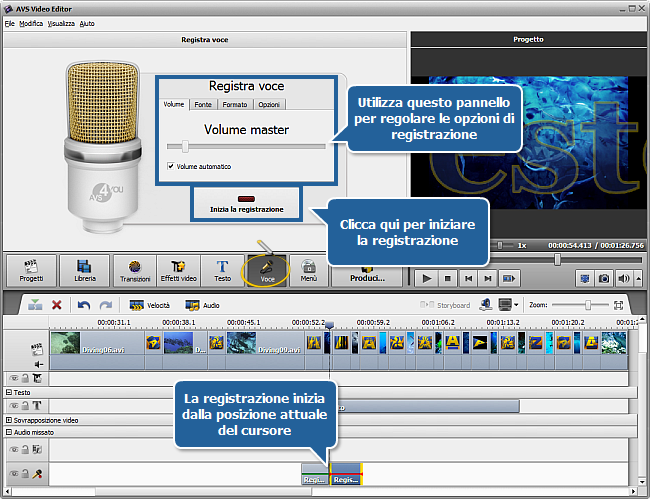The height and width of the screenshot is (499, 650).
Task: Click the red delete X icon
Action: coord(57,305)
